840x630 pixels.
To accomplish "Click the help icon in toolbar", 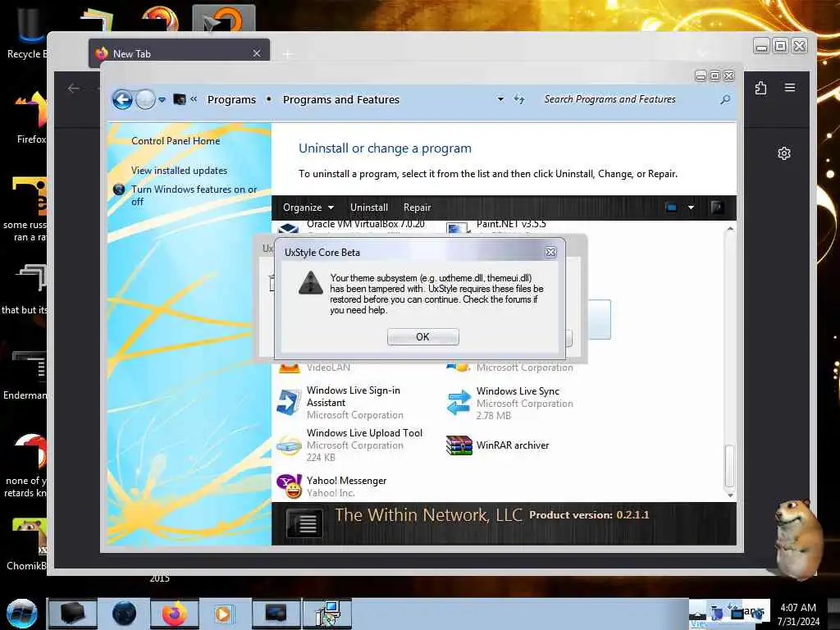I will click(x=717, y=208).
